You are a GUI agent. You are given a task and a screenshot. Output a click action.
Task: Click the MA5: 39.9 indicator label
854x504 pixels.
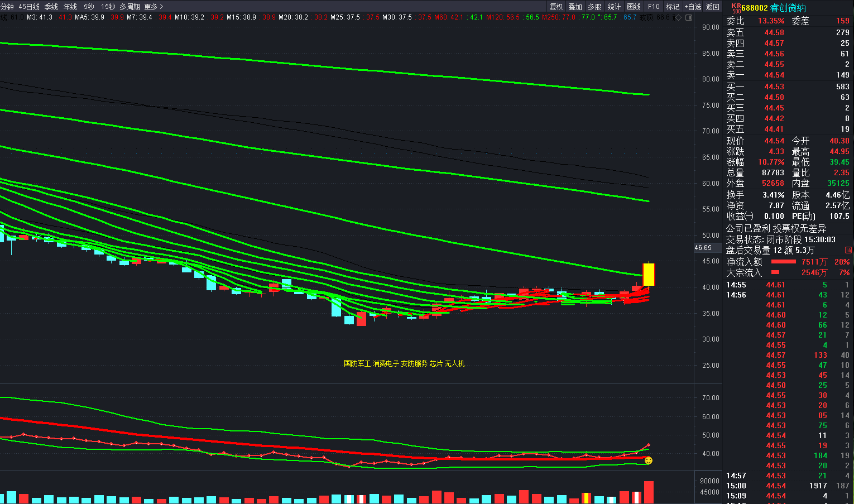point(90,17)
